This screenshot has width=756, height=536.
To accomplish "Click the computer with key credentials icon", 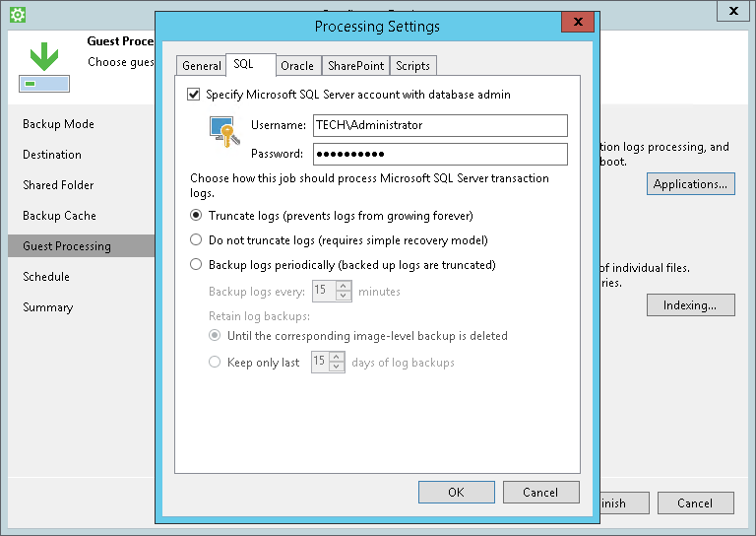I will [x=224, y=131].
